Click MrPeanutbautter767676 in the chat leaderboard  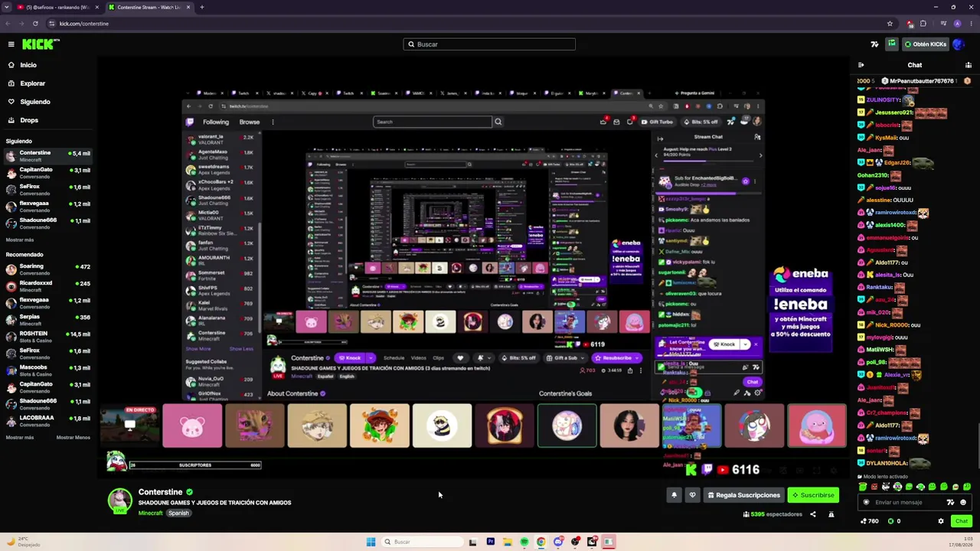pyautogui.click(x=922, y=81)
